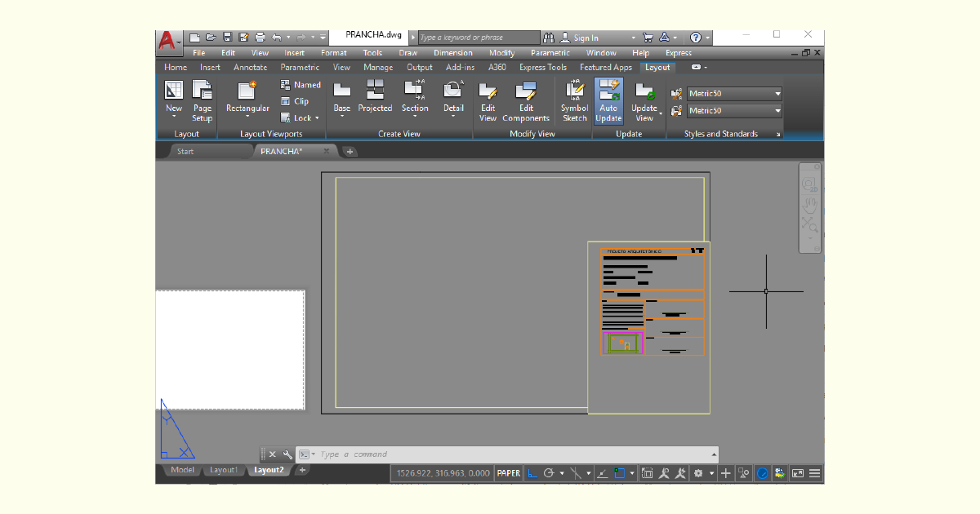Click the Zoom Extents navigation icon
The height and width of the screenshot is (514, 980).
[x=809, y=223]
